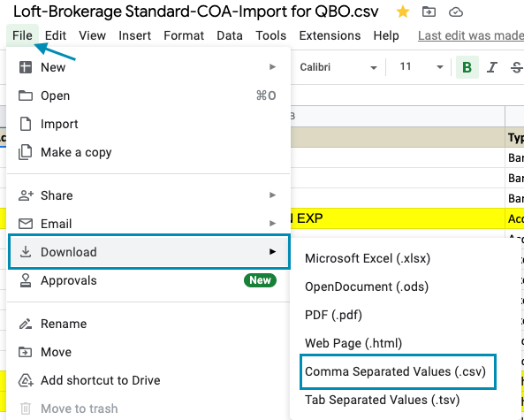The width and height of the screenshot is (524, 420).
Task: Click the Approvals stamp icon
Action: pos(26,280)
